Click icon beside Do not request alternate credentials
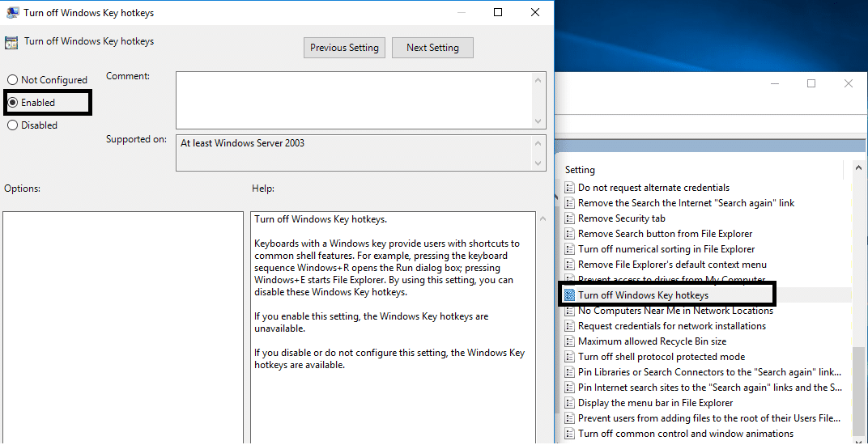 tap(570, 188)
